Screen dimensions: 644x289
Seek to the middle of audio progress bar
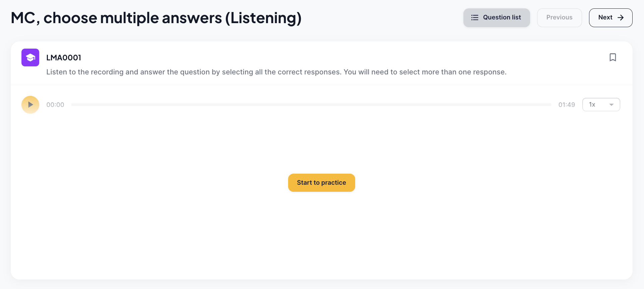pyautogui.click(x=311, y=105)
